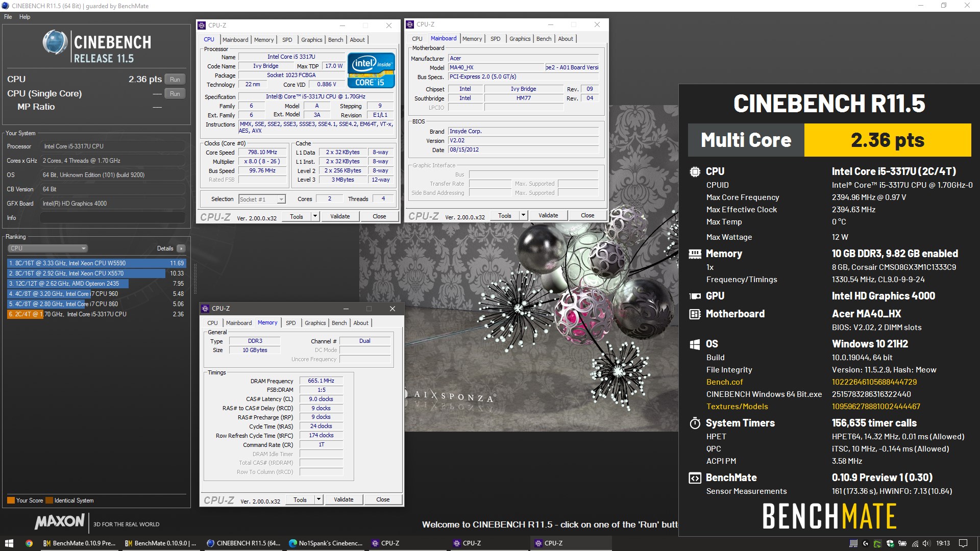Open the Help menu in Cinebench
This screenshot has width=980, height=551.
coord(24,17)
